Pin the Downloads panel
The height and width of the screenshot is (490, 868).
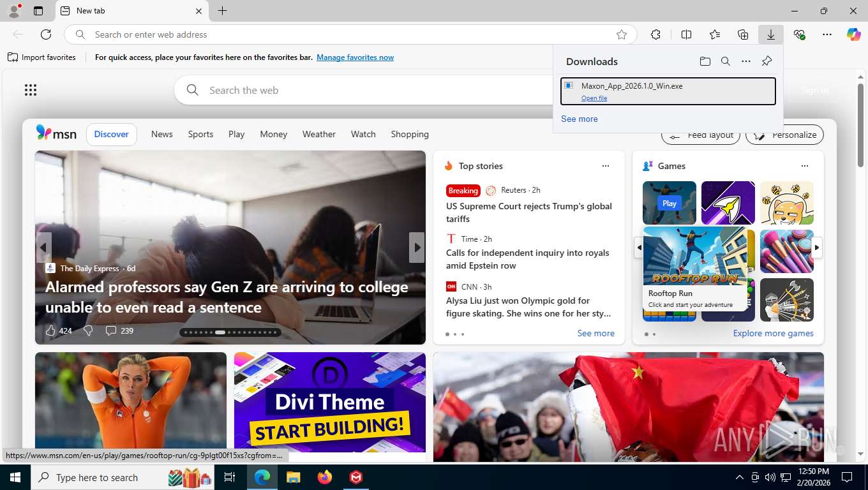point(767,61)
